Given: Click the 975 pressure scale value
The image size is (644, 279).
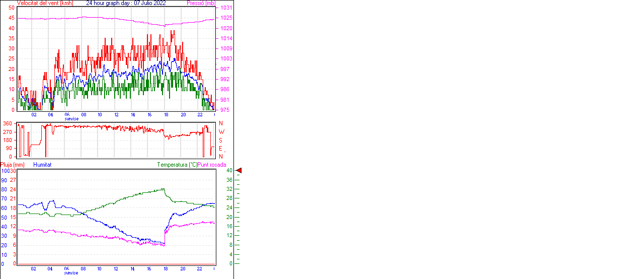Looking at the screenshot, I should 225,110.
